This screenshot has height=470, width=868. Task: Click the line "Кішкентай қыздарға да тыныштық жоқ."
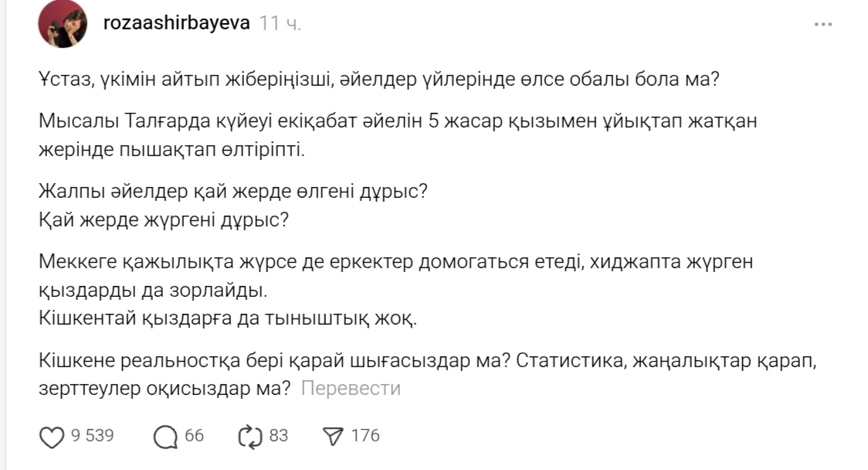(x=227, y=318)
